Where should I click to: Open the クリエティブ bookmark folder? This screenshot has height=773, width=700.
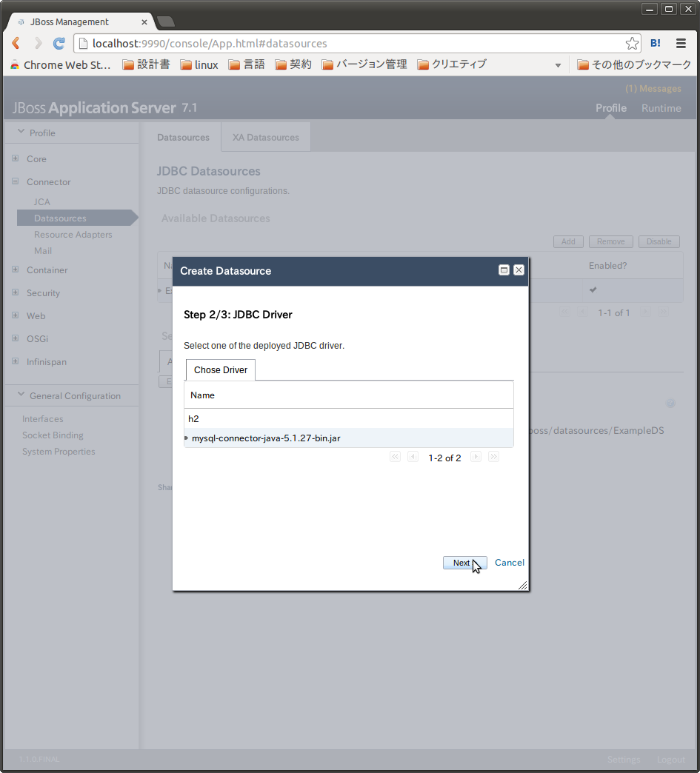click(452, 64)
